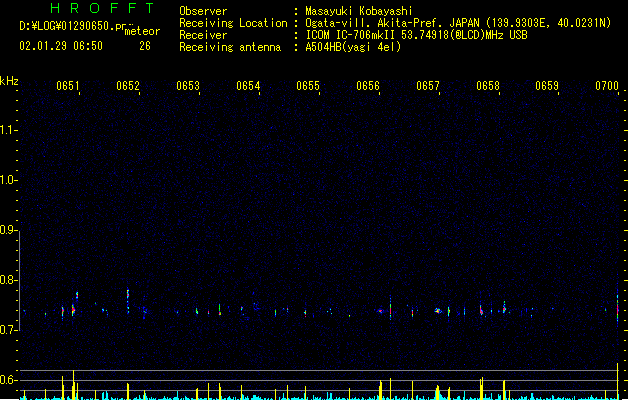Image resolution: width=629 pixels, height=400 pixels.
Task: Click the tall echo at the 0700 edge
Action: click(x=618, y=308)
